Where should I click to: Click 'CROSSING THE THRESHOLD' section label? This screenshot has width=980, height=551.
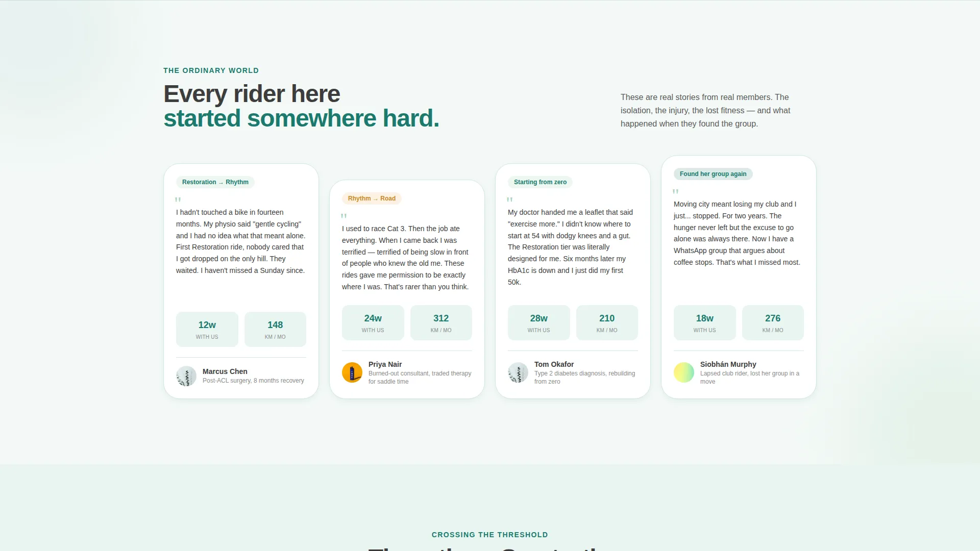(x=490, y=535)
